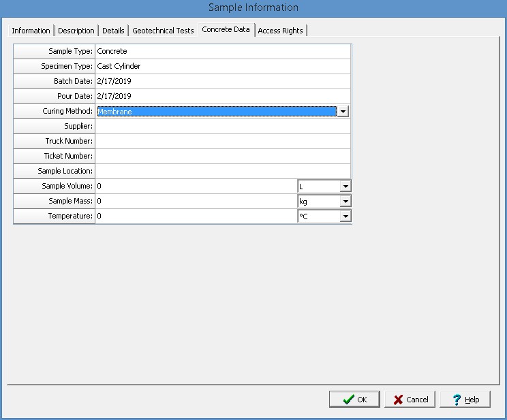Select the Sample Location text field

[222, 172]
